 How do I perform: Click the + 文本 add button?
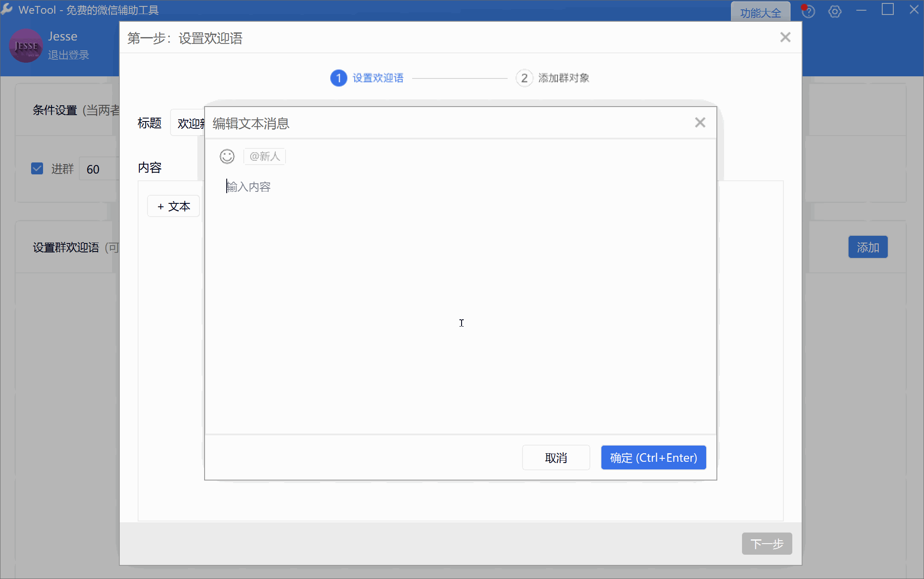[173, 206]
